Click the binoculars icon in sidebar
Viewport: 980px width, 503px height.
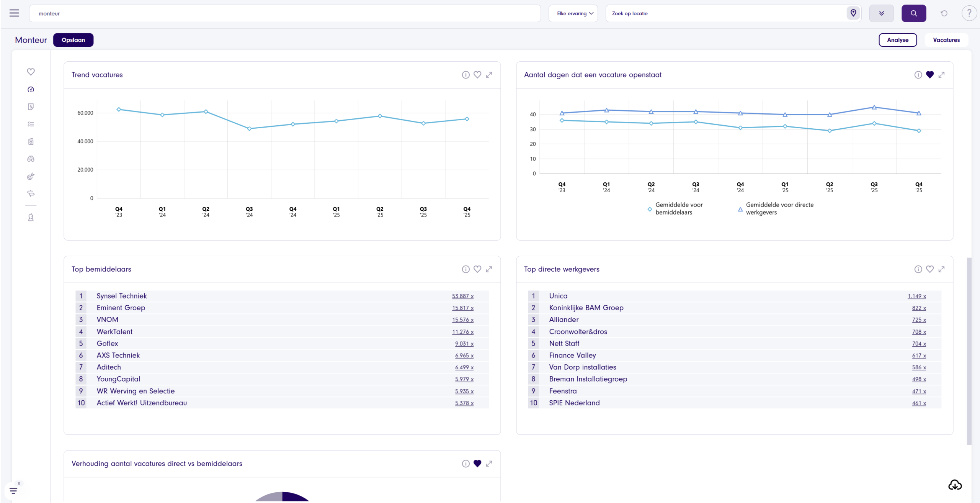(x=31, y=159)
